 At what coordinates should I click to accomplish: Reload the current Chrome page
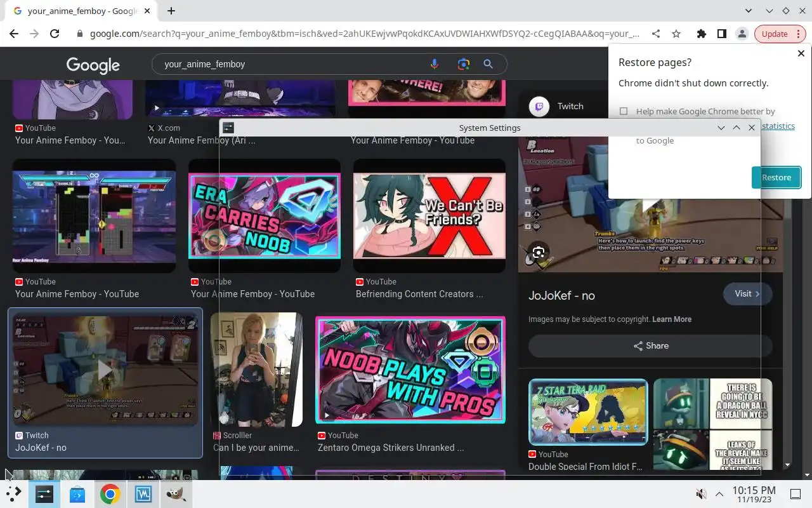tap(55, 34)
